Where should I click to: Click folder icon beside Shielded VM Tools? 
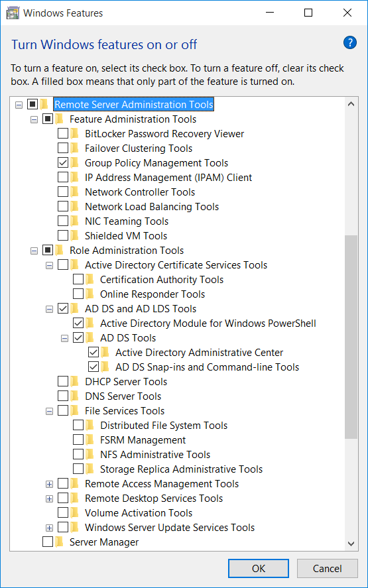click(74, 235)
